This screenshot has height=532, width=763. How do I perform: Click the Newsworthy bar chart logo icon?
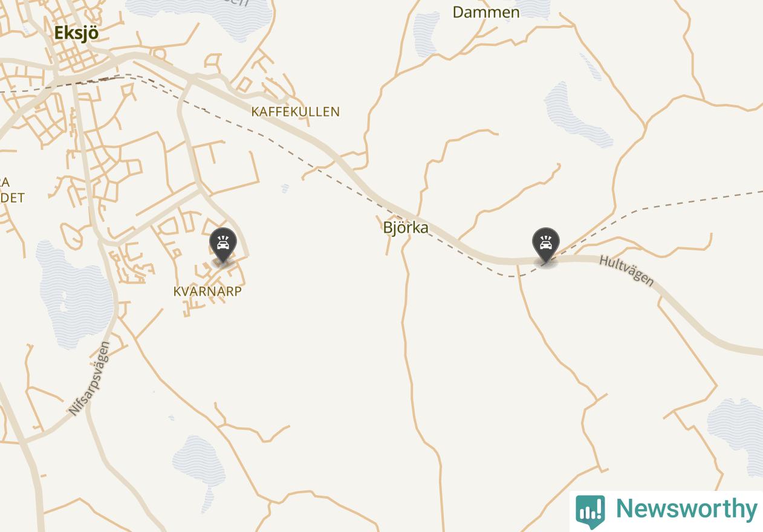coord(590,511)
